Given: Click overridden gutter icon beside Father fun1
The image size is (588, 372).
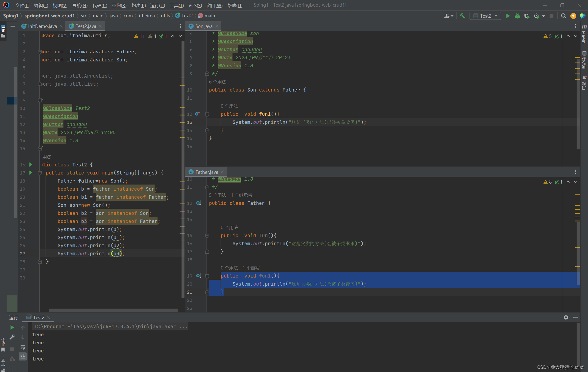Looking at the screenshot, I should (x=199, y=276).
